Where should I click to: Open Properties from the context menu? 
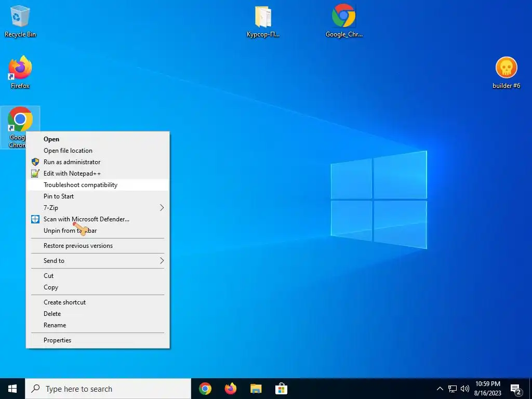click(98, 340)
